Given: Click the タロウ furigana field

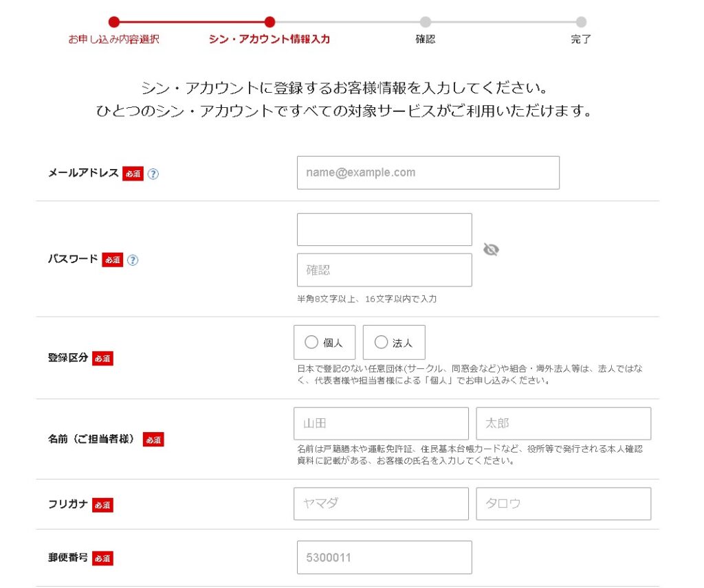Looking at the screenshot, I should [x=563, y=504].
